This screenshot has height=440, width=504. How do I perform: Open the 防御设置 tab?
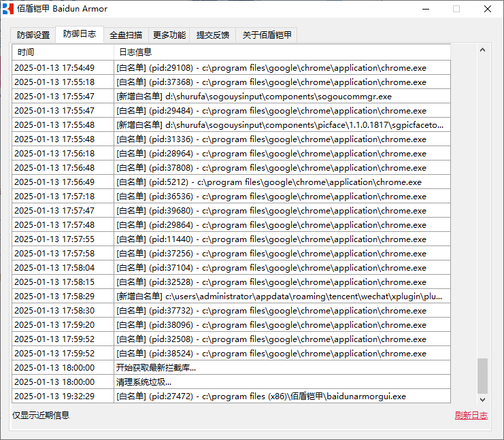click(33, 35)
